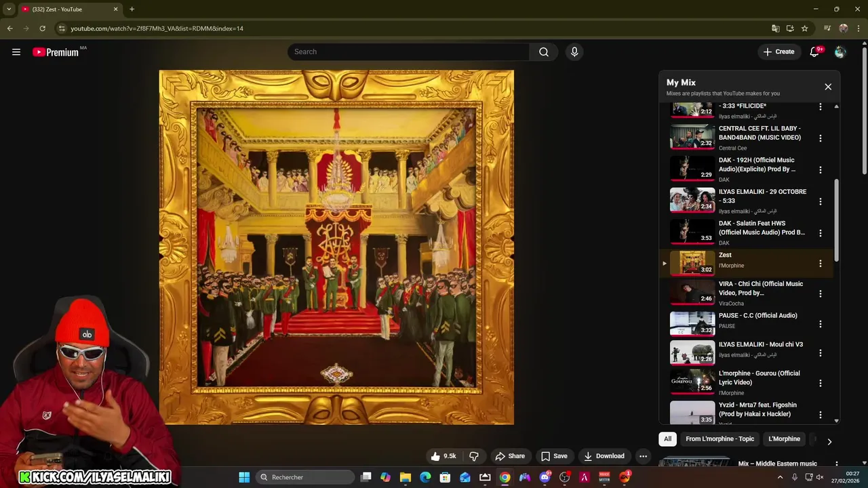Open options for DAK Salatin item

820,233
